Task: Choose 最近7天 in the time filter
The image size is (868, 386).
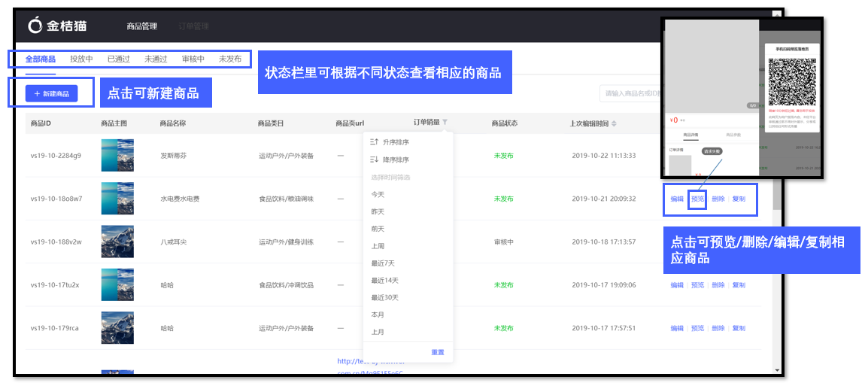Action: [x=384, y=263]
